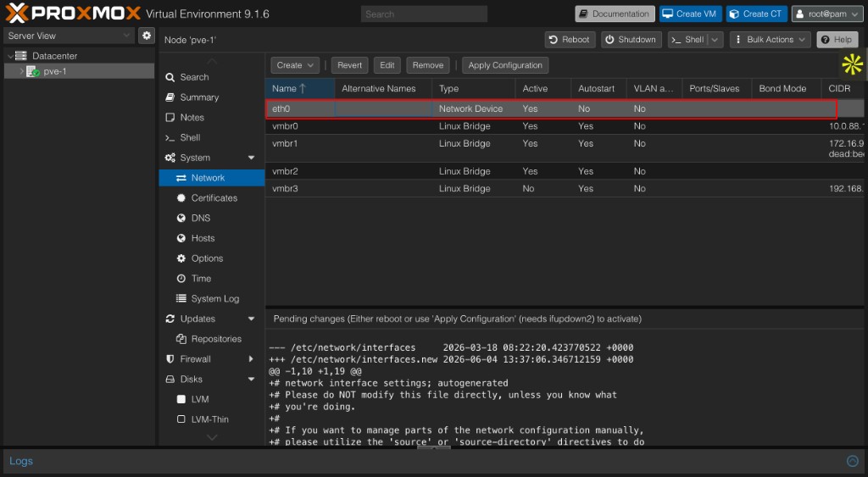The image size is (868, 477).
Task: Click the Reboot button
Action: pyautogui.click(x=570, y=40)
